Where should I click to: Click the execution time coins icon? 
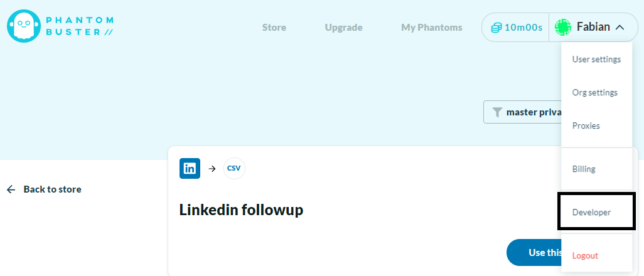496,28
